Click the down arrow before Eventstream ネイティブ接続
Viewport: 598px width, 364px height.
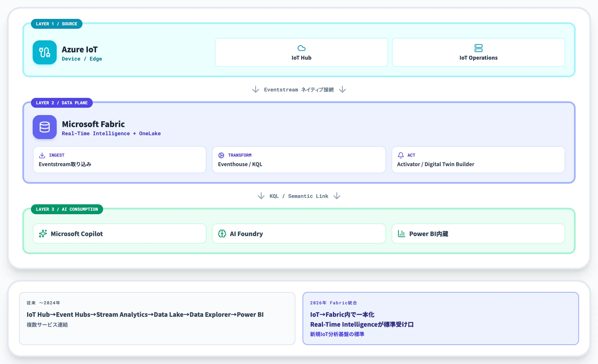tap(256, 89)
